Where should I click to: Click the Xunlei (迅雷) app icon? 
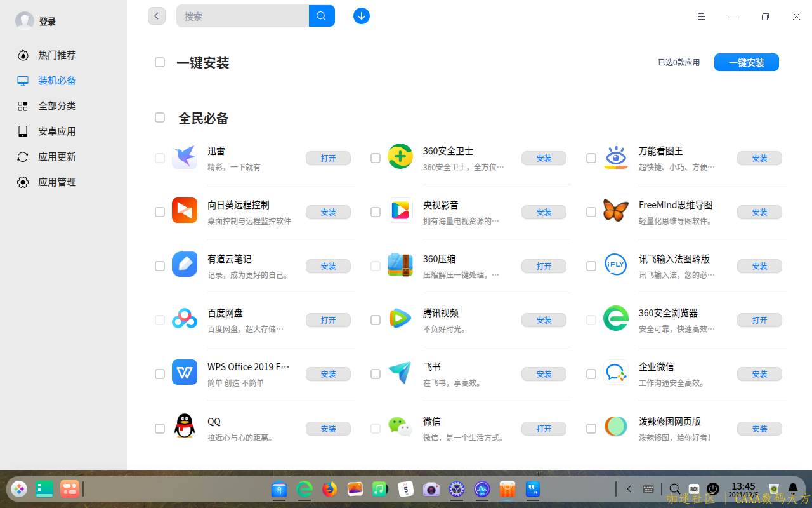185,157
